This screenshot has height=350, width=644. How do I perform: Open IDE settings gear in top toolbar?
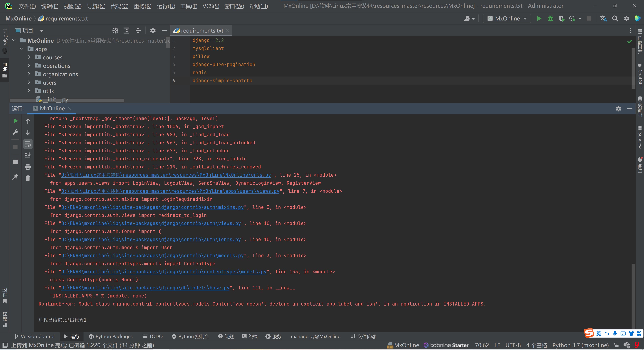tap(627, 18)
